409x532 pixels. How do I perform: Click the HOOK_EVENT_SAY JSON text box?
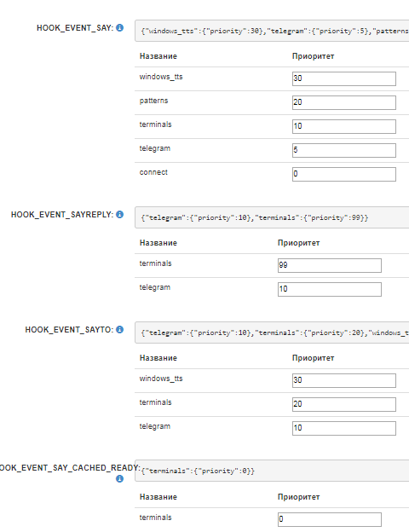272,31
